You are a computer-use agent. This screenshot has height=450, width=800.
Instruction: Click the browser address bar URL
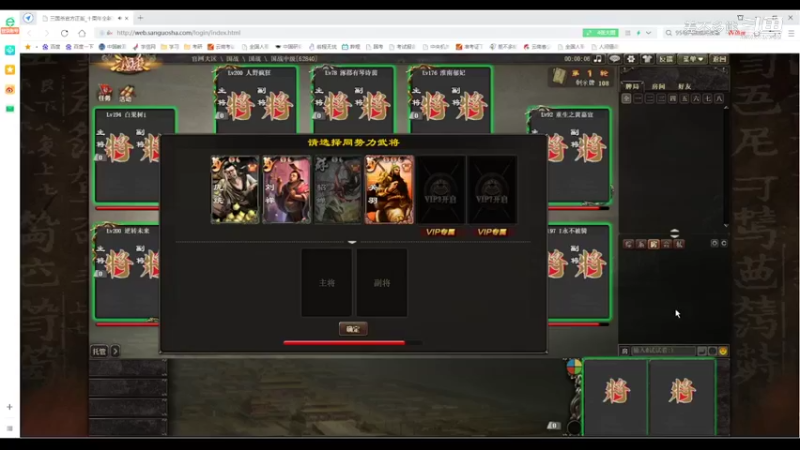[178, 33]
